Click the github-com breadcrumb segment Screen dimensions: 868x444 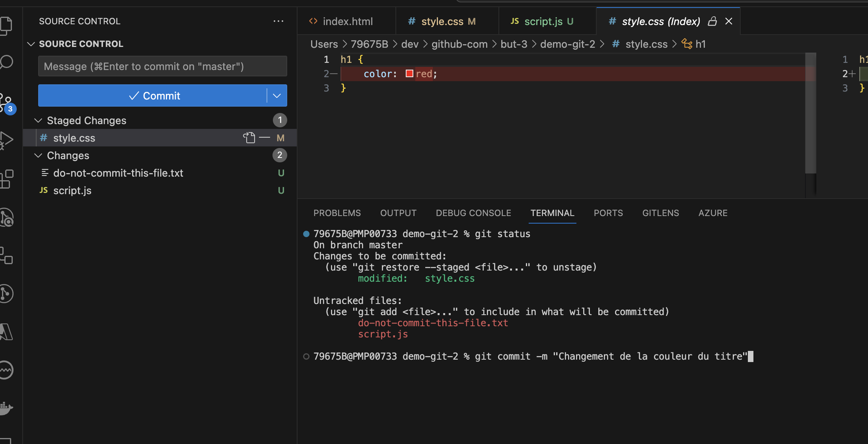pyautogui.click(x=459, y=44)
